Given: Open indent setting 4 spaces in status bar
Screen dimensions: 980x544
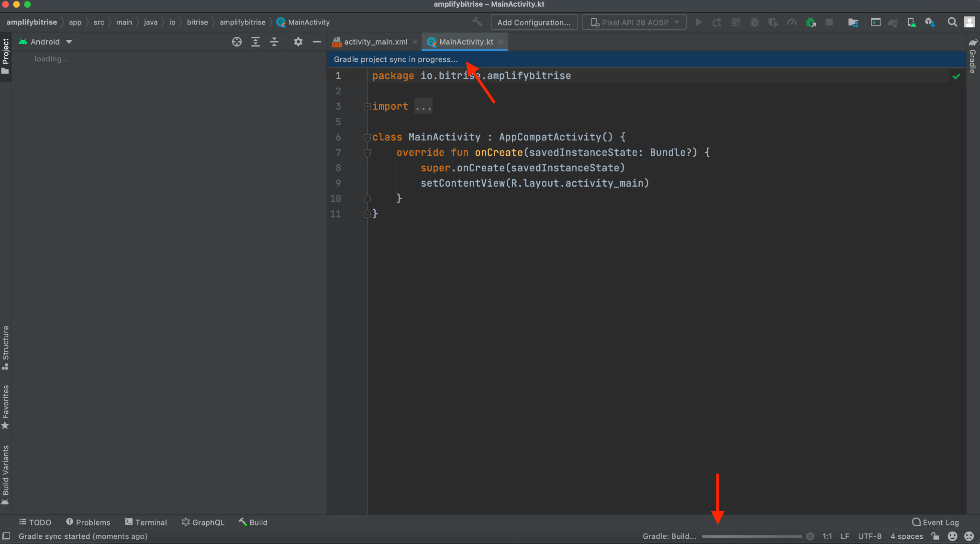Looking at the screenshot, I should click(907, 536).
